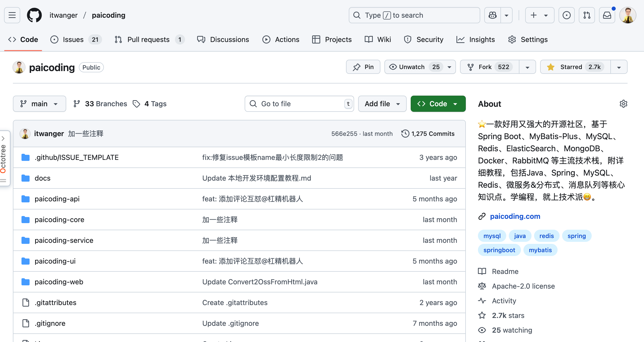
Task: Switch to the Issues tab
Action: (73, 39)
